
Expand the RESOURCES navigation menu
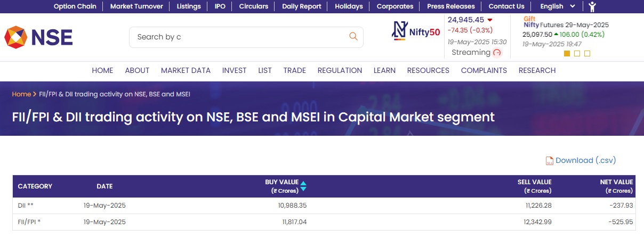(x=428, y=70)
